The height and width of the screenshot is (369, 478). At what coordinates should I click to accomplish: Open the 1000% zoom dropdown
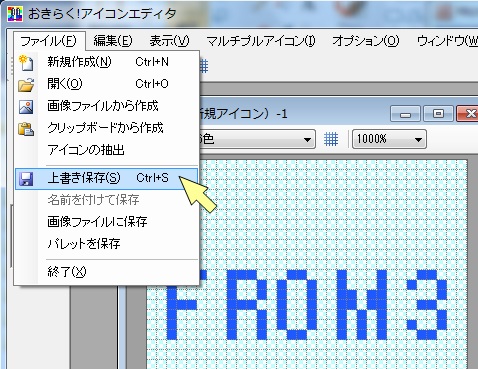pos(389,139)
